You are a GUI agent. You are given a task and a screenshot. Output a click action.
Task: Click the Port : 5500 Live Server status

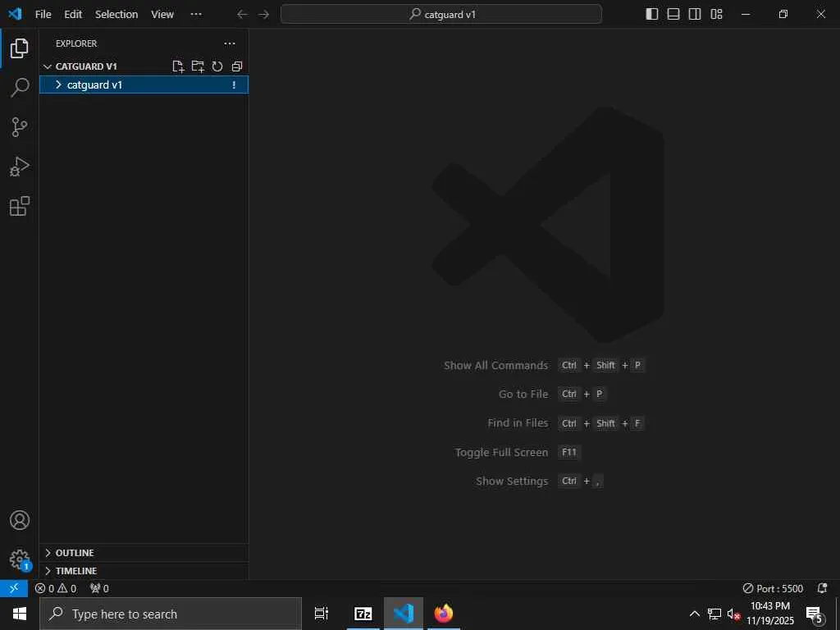tap(773, 588)
